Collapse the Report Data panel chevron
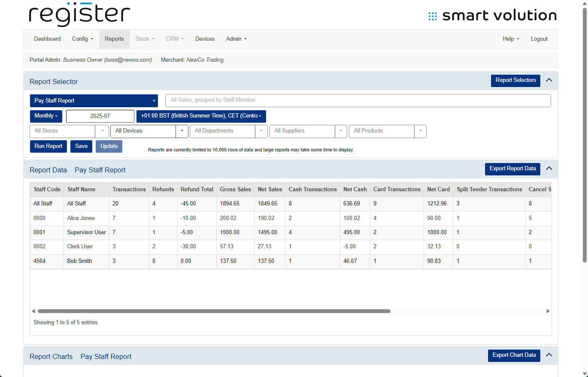The image size is (588, 377). [x=549, y=169]
